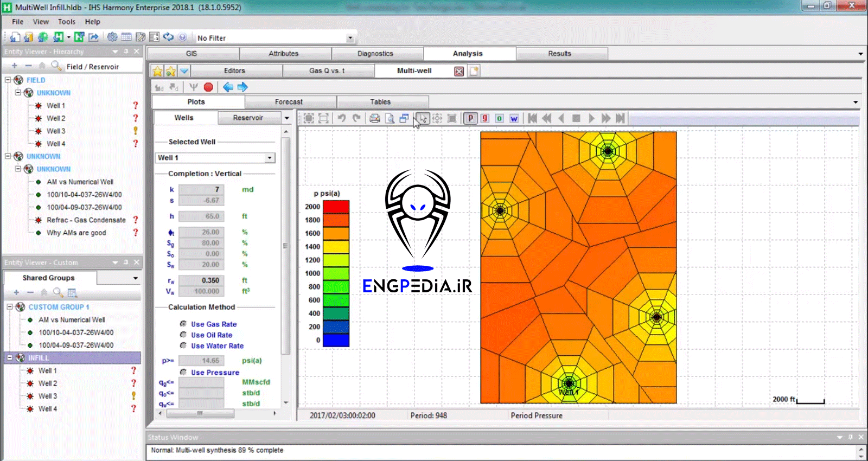
Task: Open the File menu
Action: (18, 22)
